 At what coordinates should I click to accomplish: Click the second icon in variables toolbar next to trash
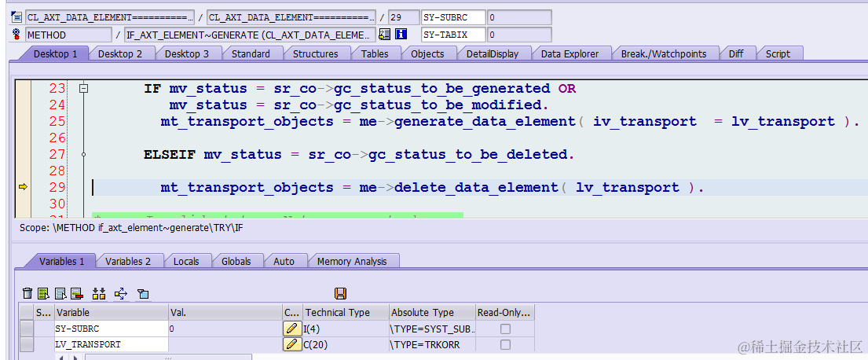click(44, 293)
